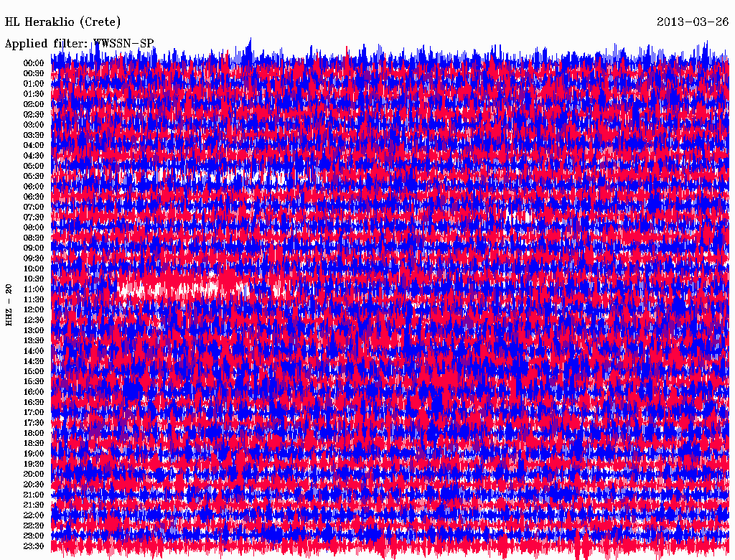This screenshot has width=735, height=560.
Task: Click the 13:30 time row label
Action: coord(34,341)
